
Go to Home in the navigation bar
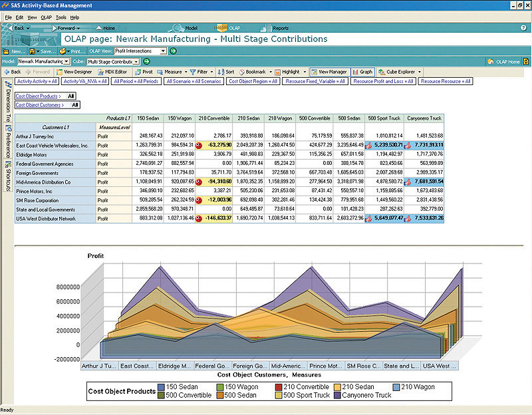106,28
